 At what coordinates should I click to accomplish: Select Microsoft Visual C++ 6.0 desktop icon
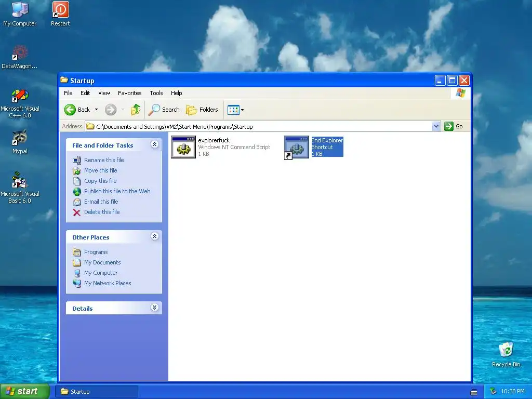coord(20,103)
